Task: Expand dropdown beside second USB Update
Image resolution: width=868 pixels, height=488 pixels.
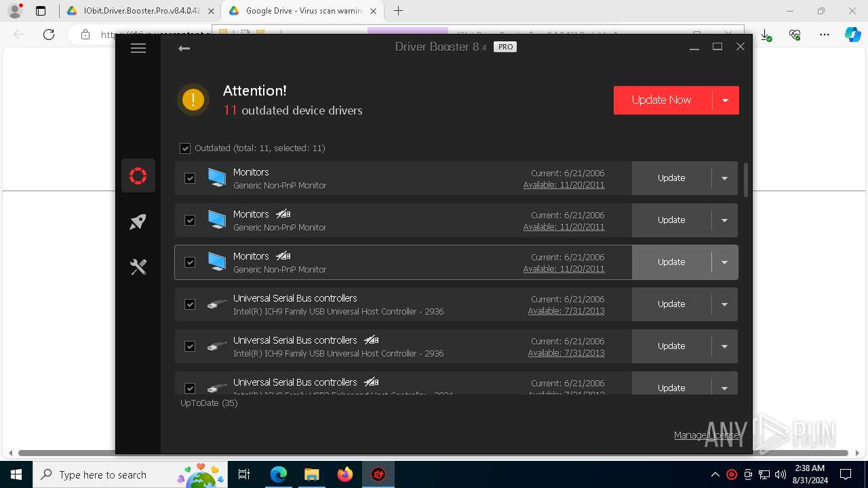Action: [x=724, y=346]
